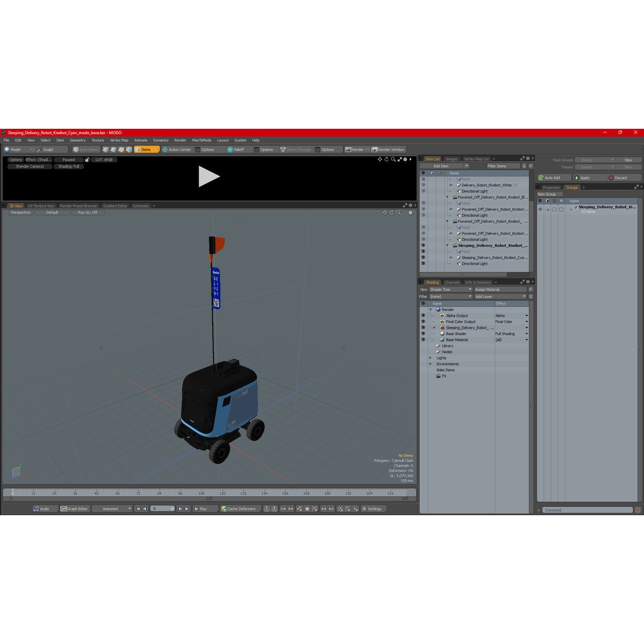This screenshot has height=644, width=644.
Task: Click Auto Add button
Action: (x=554, y=178)
